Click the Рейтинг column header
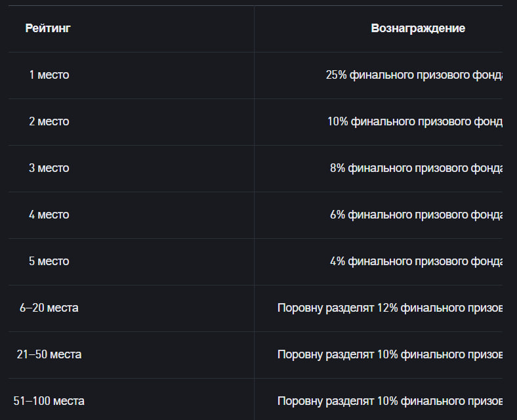The width and height of the screenshot is (517, 420). pos(48,28)
